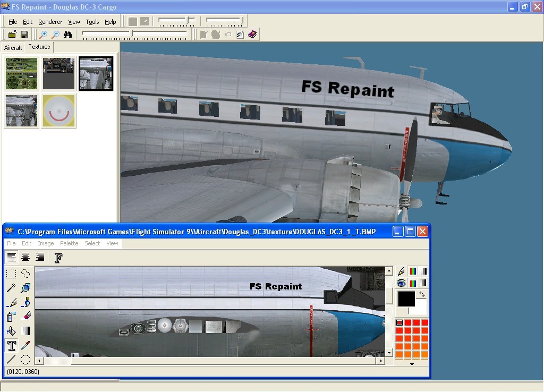Click the horizontal scroll left arrow

(x=39, y=361)
